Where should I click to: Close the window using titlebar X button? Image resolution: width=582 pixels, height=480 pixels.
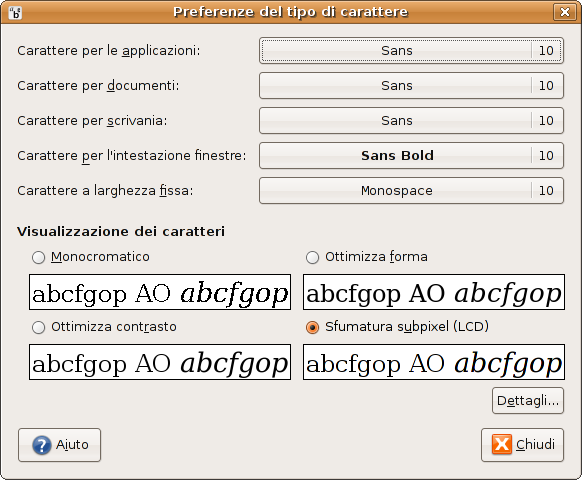565,12
